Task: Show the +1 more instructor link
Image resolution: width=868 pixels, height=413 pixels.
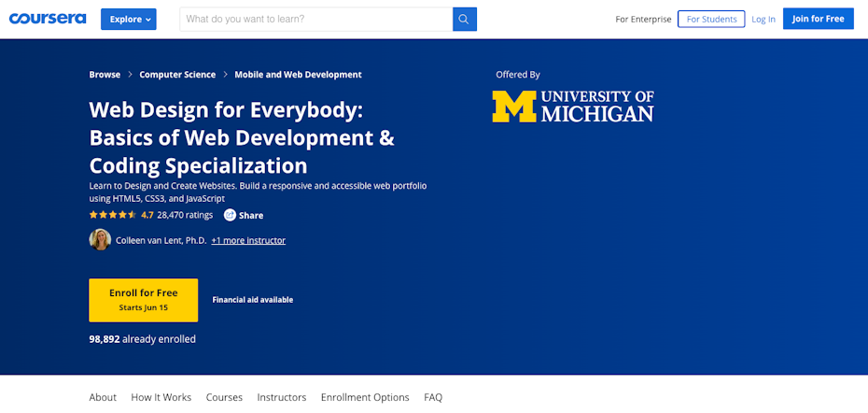Action: click(x=248, y=240)
